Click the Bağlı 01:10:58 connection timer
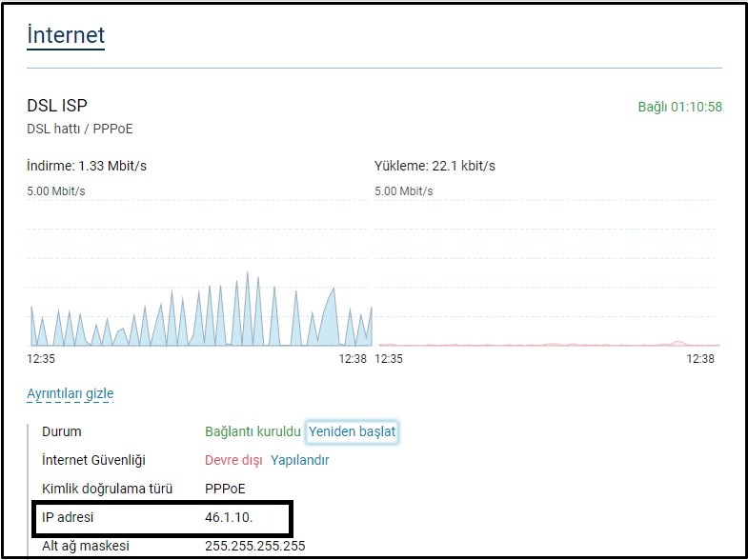This screenshot has width=748, height=560. (679, 107)
